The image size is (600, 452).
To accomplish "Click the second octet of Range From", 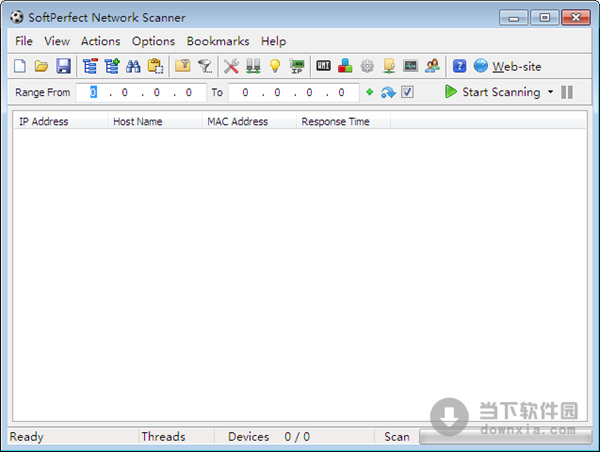I will (125, 92).
